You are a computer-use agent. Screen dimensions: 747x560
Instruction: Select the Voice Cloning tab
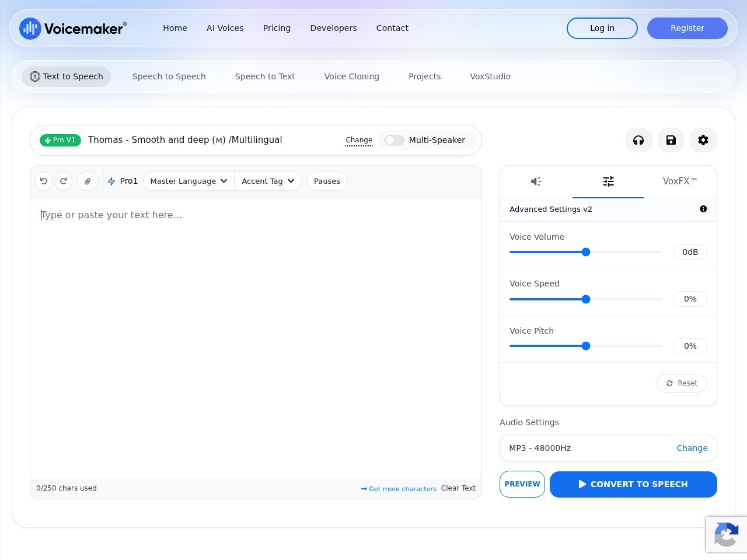pyautogui.click(x=352, y=76)
